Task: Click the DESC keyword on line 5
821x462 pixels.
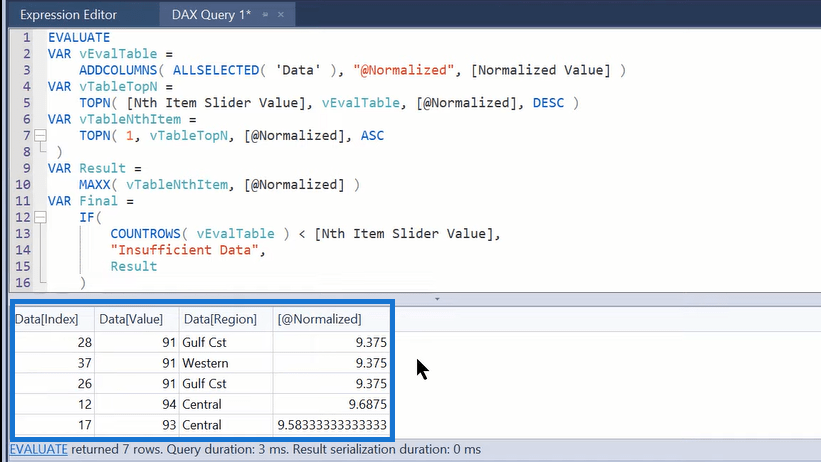Action: click(x=548, y=103)
